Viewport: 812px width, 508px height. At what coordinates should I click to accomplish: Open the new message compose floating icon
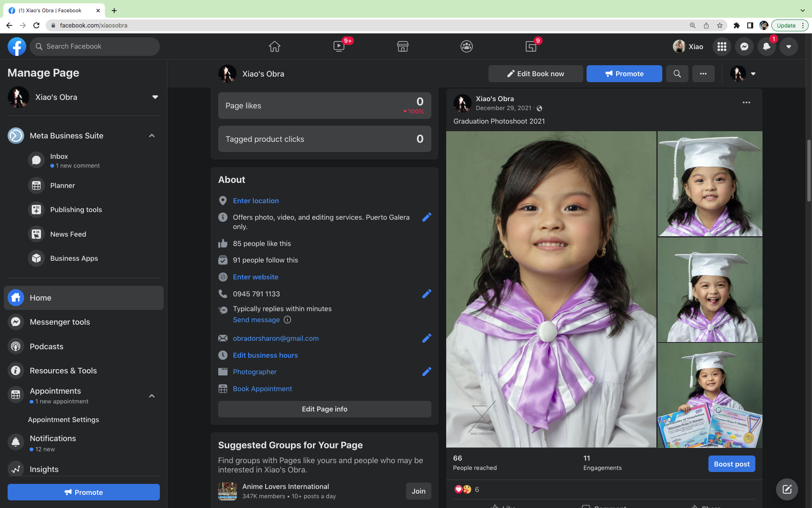pos(787,489)
